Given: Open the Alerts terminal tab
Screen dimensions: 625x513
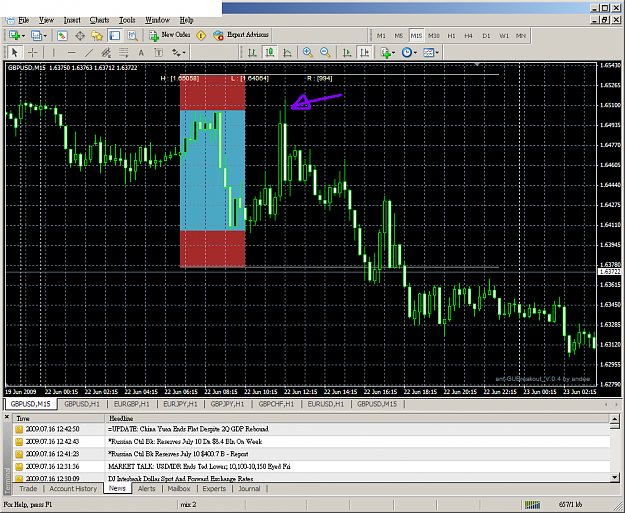Looking at the screenshot, I should click(x=147, y=489).
